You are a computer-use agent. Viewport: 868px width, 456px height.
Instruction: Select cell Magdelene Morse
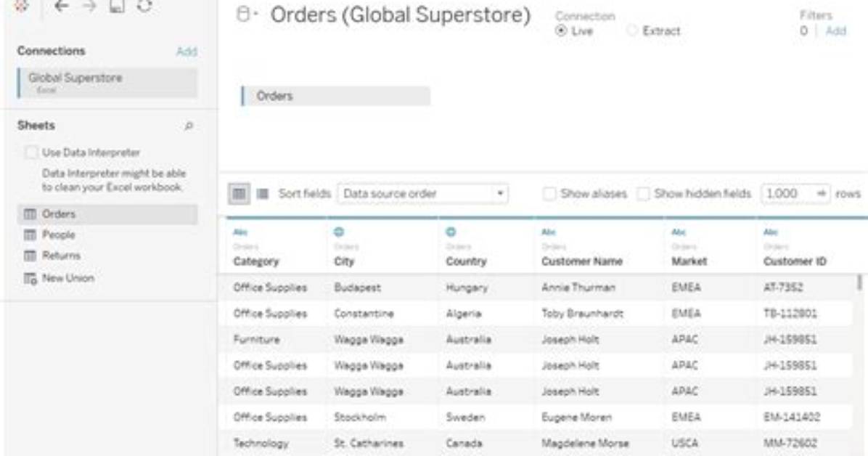click(584, 443)
